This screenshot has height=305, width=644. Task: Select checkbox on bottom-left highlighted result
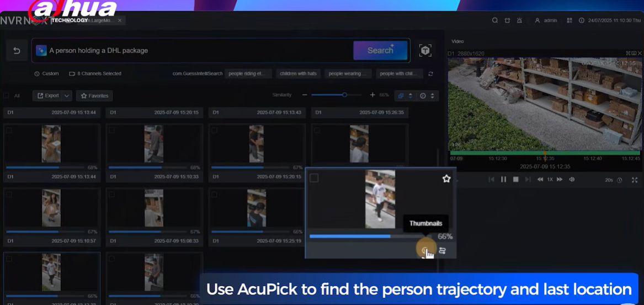click(x=9, y=259)
